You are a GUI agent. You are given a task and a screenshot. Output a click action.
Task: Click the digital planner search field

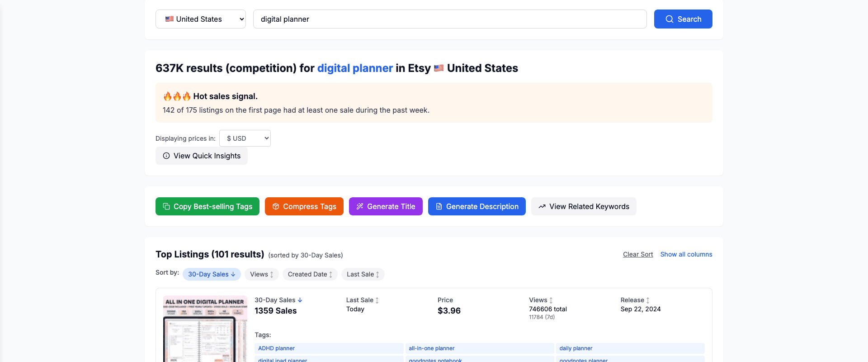(450, 19)
